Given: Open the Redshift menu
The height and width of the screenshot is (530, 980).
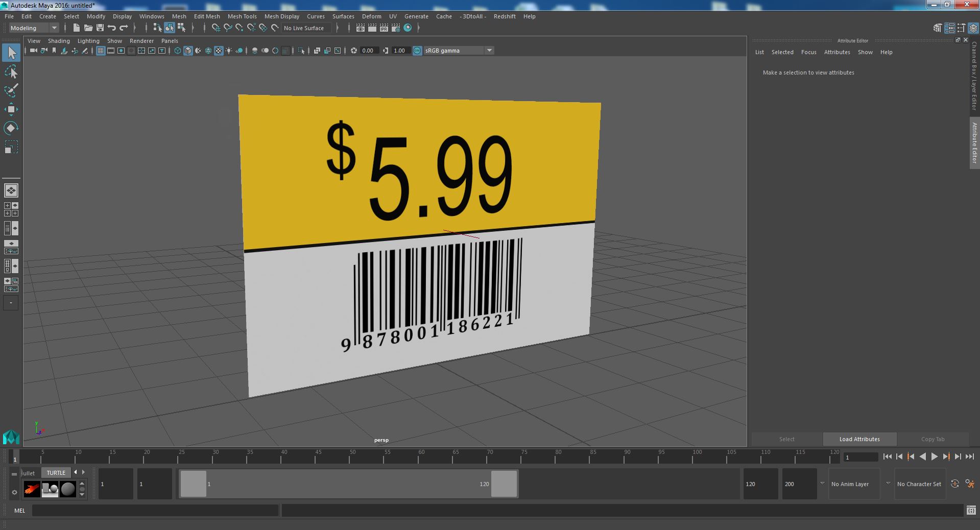Looking at the screenshot, I should (505, 16).
